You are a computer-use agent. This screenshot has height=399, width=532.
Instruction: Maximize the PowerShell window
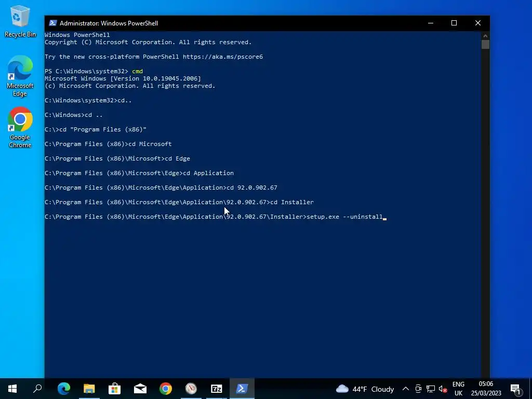coord(454,23)
